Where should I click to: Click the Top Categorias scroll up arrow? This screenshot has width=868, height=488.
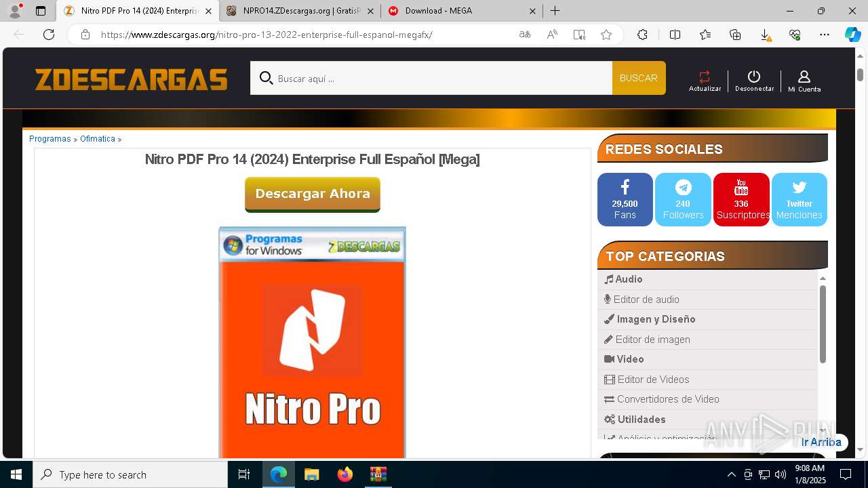pos(823,278)
